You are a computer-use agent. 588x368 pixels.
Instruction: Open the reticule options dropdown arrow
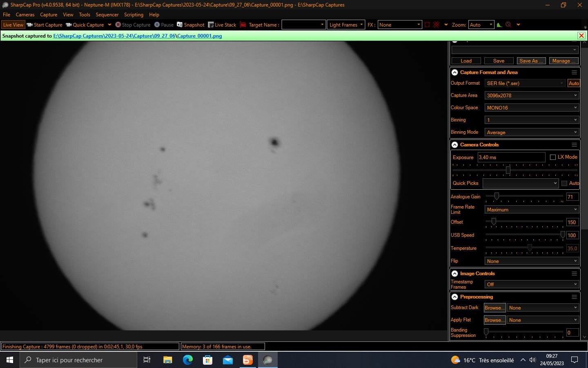pos(446,25)
